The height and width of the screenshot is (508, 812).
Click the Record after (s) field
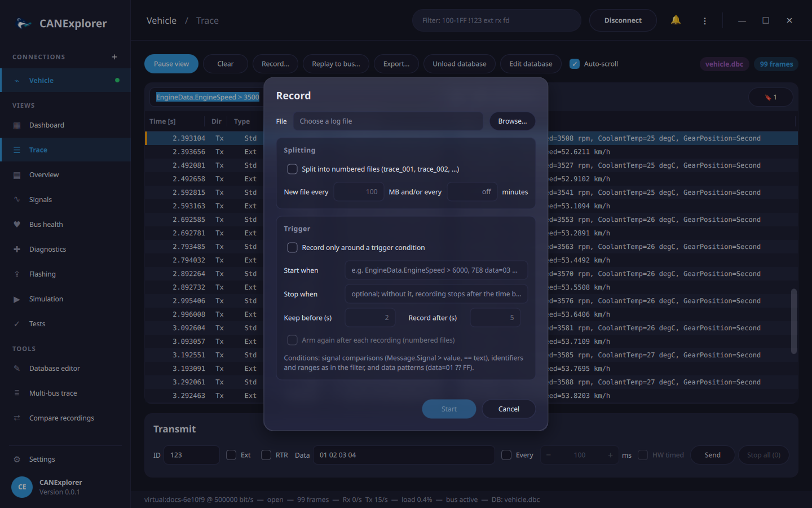(x=495, y=318)
